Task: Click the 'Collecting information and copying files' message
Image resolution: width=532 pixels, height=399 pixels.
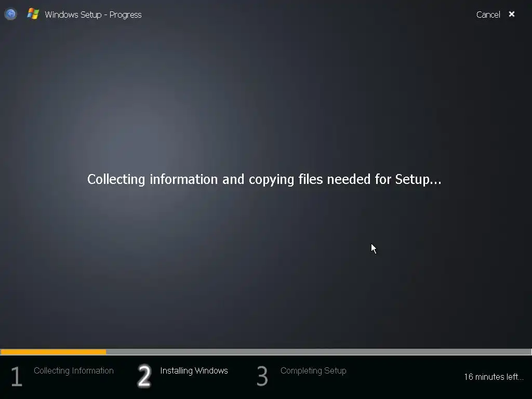Action: pos(264,179)
